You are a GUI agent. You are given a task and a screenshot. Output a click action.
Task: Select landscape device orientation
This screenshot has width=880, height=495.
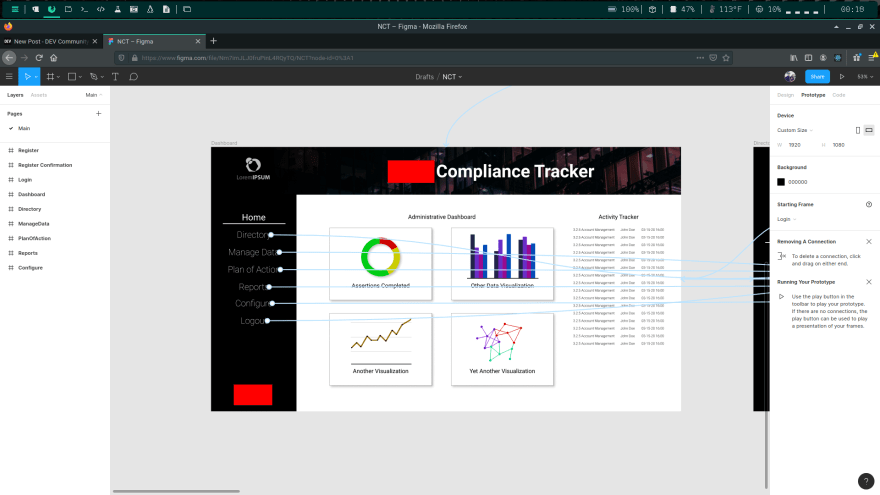(869, 130)
